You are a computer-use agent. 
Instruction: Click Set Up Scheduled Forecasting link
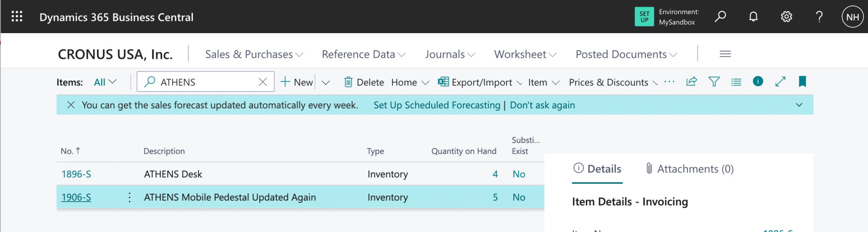click(436, 105)
